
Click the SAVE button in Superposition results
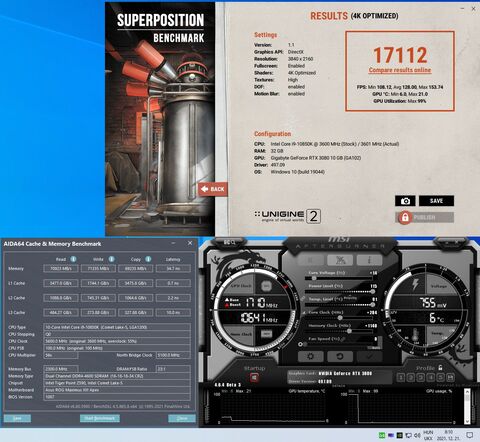coord(436,201)
